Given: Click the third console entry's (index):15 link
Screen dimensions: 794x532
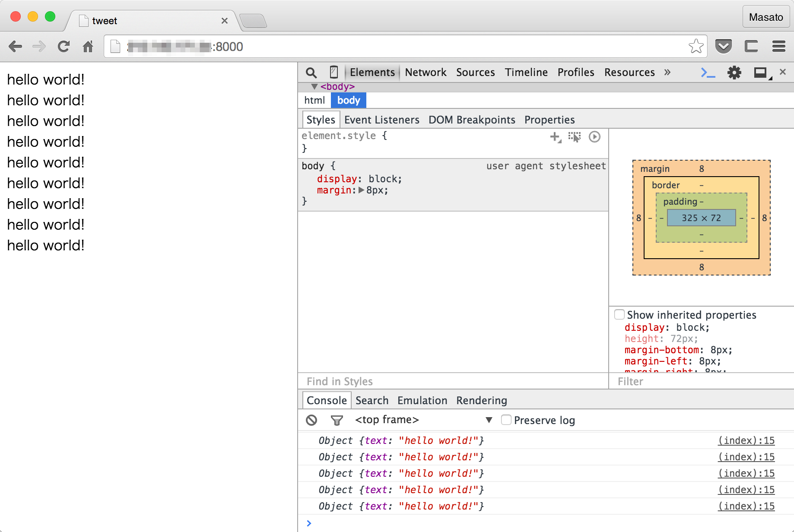Looking at the screenshot, I should (x=746, y=473).
